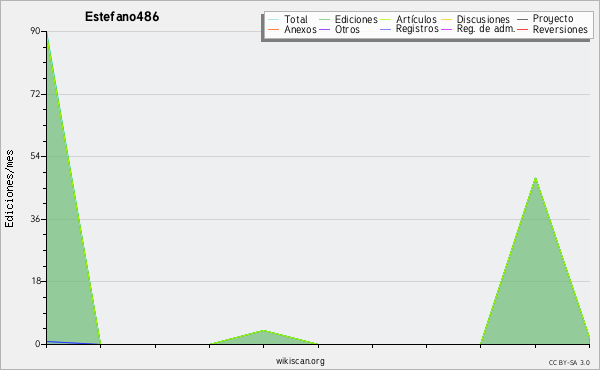Click the 36 y-axis value

coord(36,219)
